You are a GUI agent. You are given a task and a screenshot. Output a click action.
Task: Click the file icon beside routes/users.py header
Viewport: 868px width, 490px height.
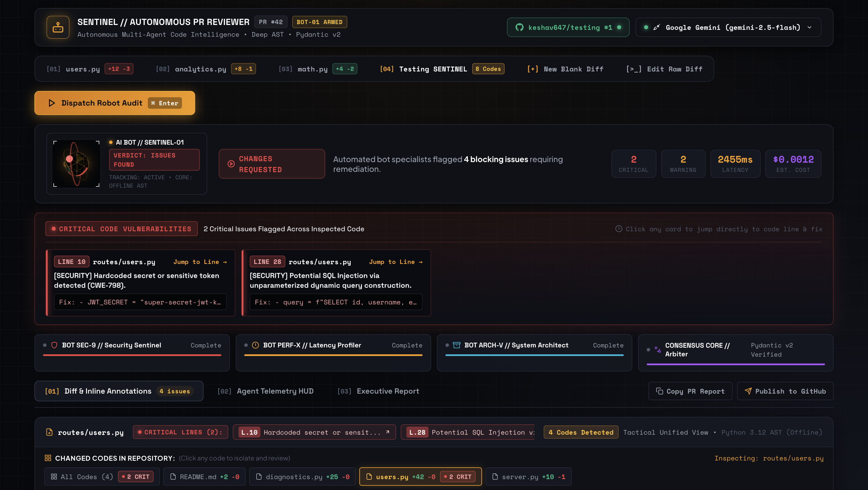click(49, 432)
